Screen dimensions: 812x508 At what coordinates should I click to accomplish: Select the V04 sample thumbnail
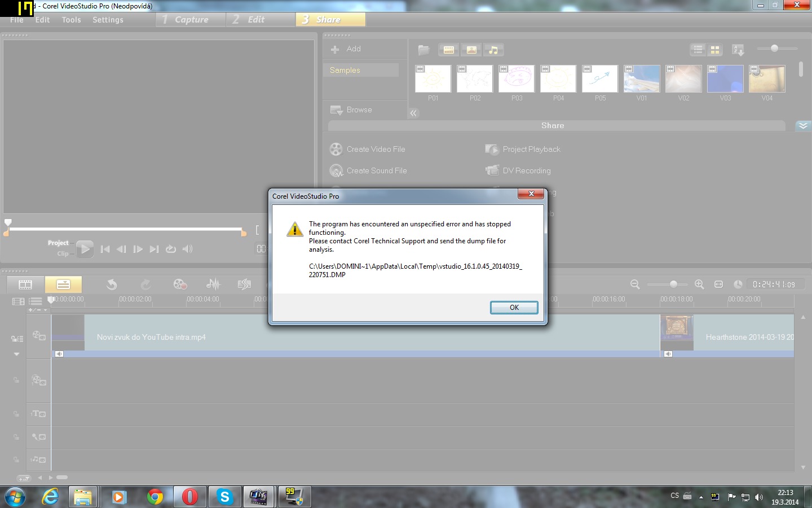767,78
